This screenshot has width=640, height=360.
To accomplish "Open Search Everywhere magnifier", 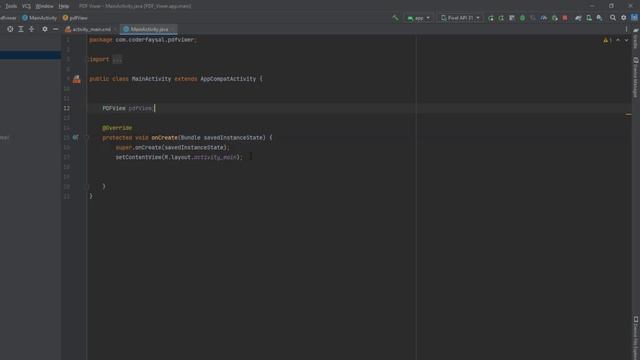I will (x=613, y=18).
